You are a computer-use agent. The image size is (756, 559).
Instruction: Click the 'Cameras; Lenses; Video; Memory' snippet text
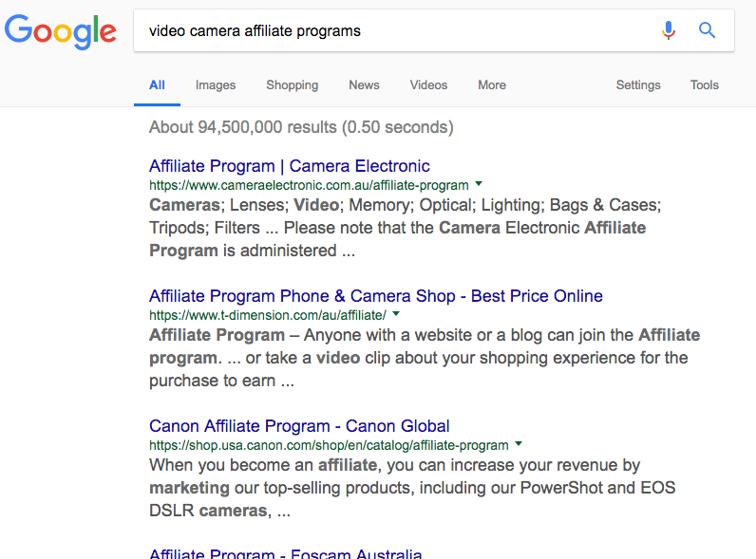tap(405, 228)
